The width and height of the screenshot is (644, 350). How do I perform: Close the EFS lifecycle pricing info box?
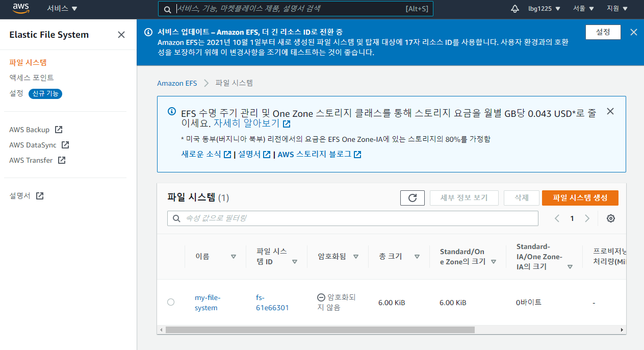(x=610, y=111)
